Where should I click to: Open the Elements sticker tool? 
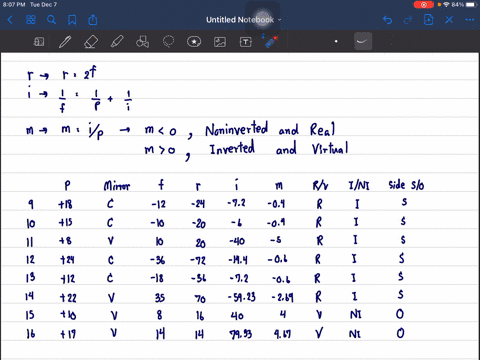[194, 42]
